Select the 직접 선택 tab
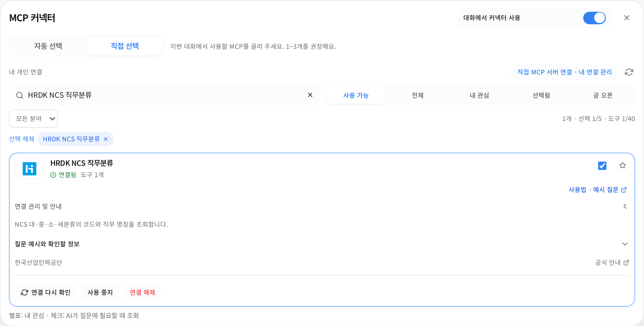This screenshot has width=644, height=326. (125, 46)
